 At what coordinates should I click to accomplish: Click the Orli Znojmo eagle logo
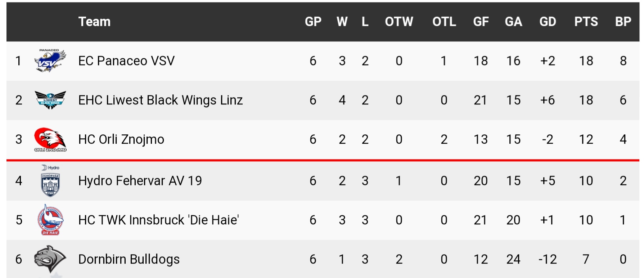[x=50, y=139]
